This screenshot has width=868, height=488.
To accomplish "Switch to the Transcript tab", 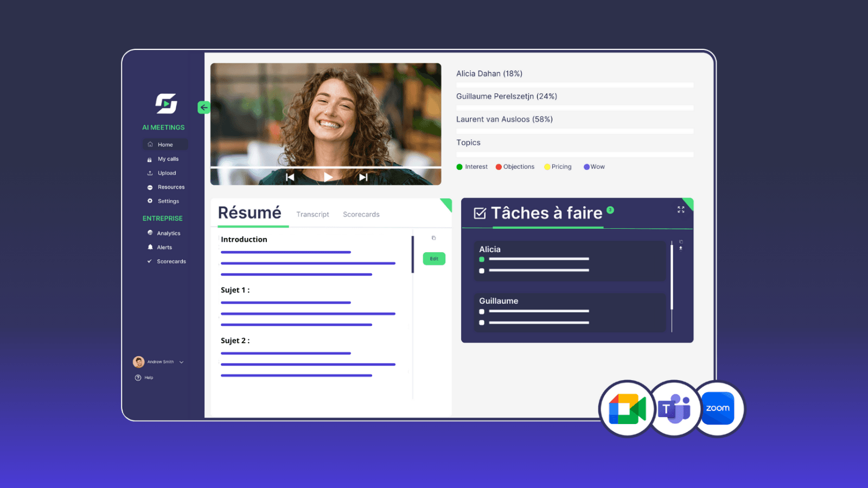I will tap(312, 215).
